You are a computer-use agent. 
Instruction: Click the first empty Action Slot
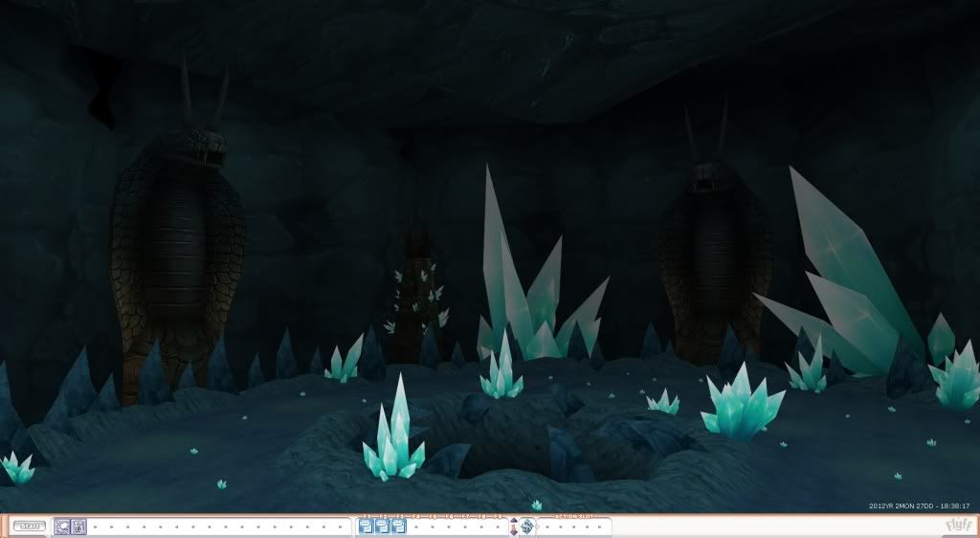(547, 526)
